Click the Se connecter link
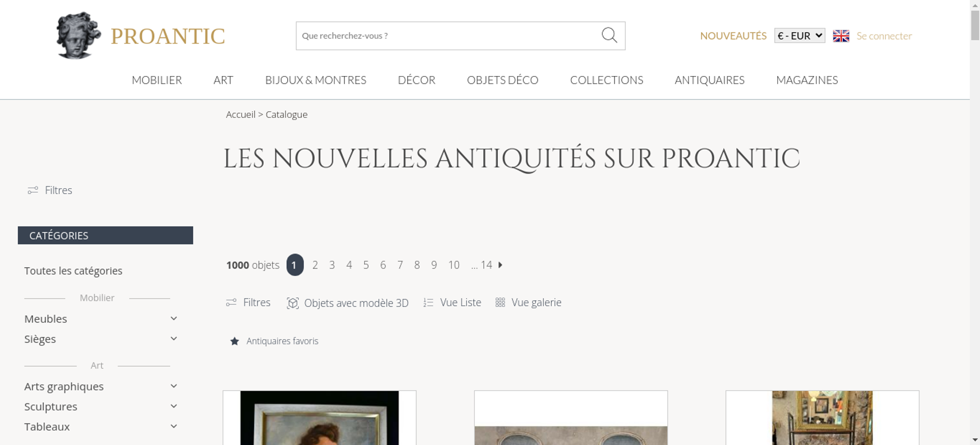 tap(884, 36)
